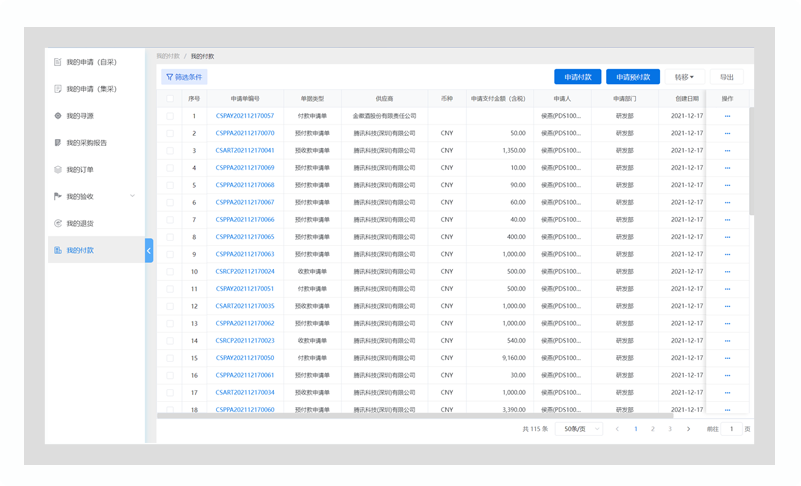Click the 我的申请（集采）sidebar icon

(x=58, y=89)
